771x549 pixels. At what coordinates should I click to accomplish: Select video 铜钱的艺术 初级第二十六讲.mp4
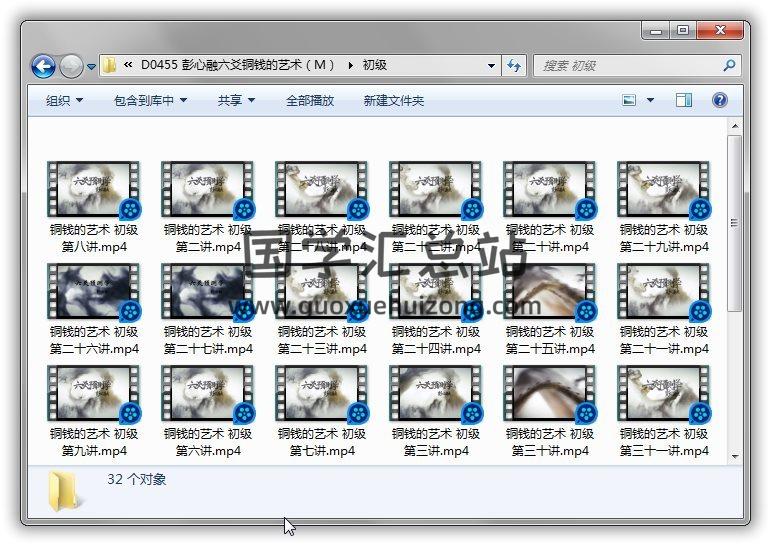[x=94, y=309]
